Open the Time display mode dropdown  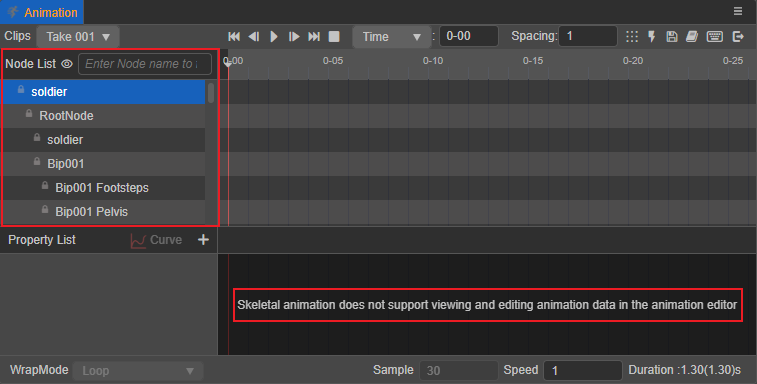392,37
